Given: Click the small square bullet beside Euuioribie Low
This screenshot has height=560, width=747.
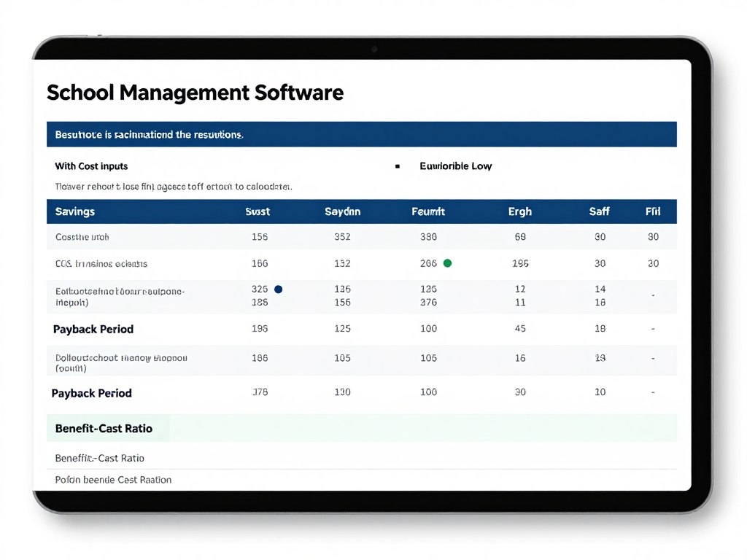Looking at the screenshot, I should [x=398, y=166].
